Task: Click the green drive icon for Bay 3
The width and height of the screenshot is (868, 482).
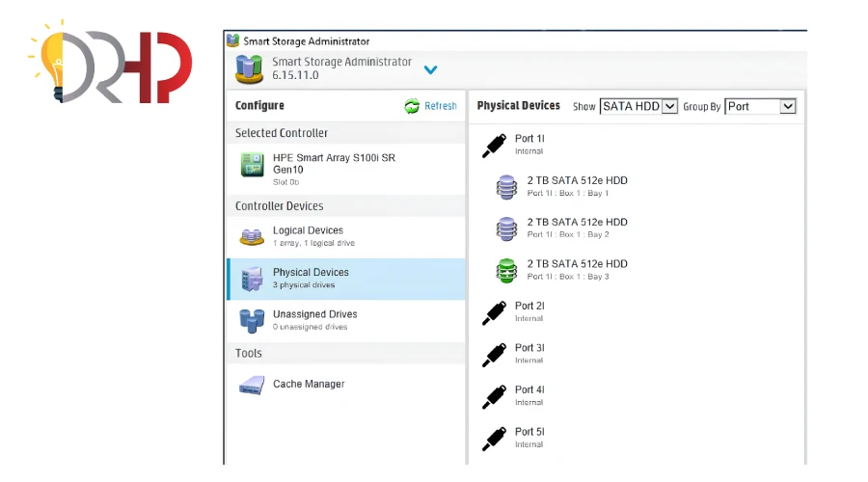Action: 506,271
